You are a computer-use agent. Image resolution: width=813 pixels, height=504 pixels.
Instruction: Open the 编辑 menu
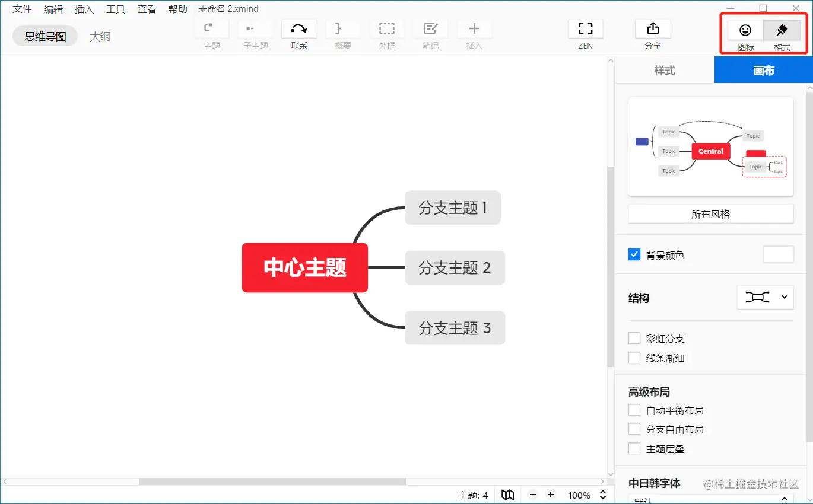[x=53, y=9]
